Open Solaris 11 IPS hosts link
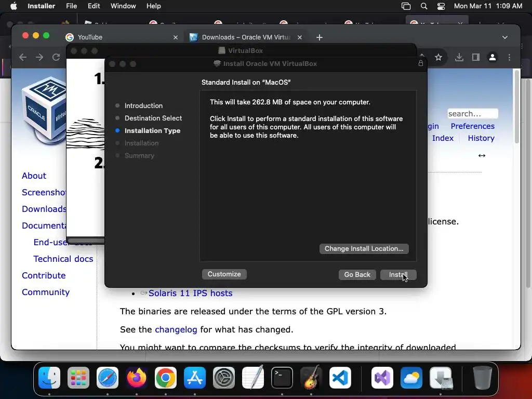The width and height of the screenshot is (532, 399). [x=190, y=293]
